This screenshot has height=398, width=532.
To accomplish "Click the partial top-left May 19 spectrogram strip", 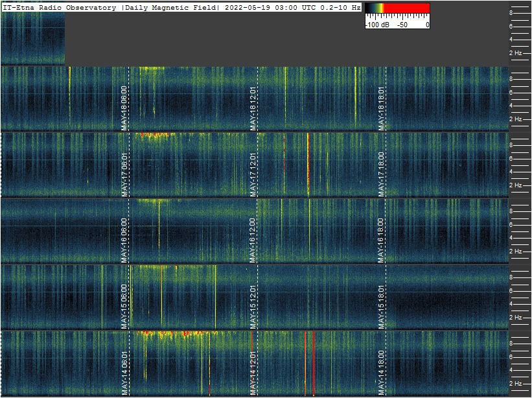I will [32, 38].
